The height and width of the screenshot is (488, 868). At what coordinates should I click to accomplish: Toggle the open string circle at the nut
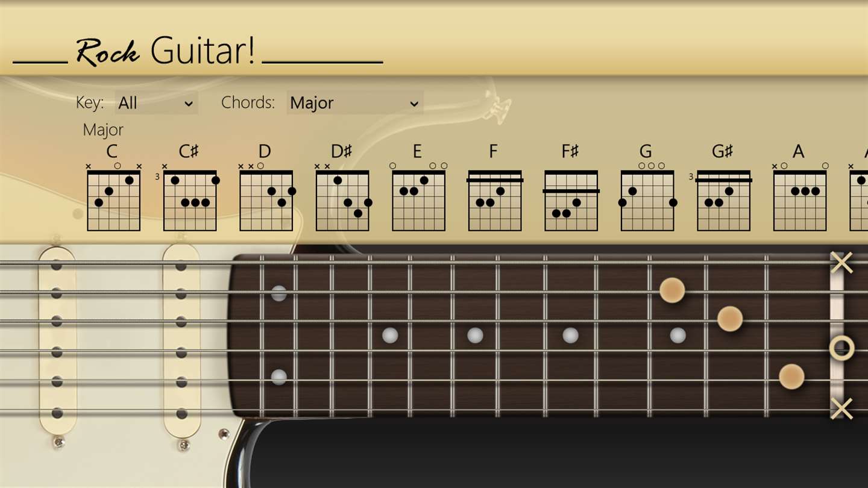click(841, 348)
